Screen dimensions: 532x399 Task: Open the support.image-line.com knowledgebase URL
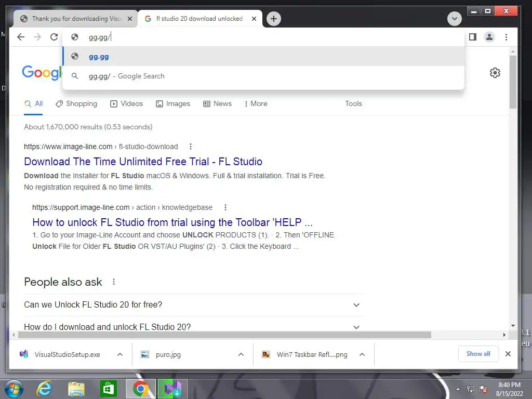[122, 207]
